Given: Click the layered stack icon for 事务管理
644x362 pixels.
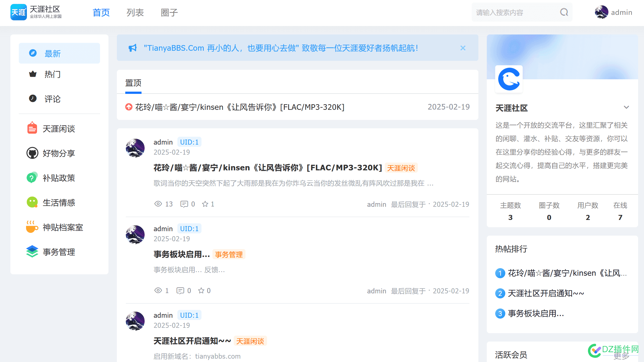Looking at the screenshot, I should 32,251.
